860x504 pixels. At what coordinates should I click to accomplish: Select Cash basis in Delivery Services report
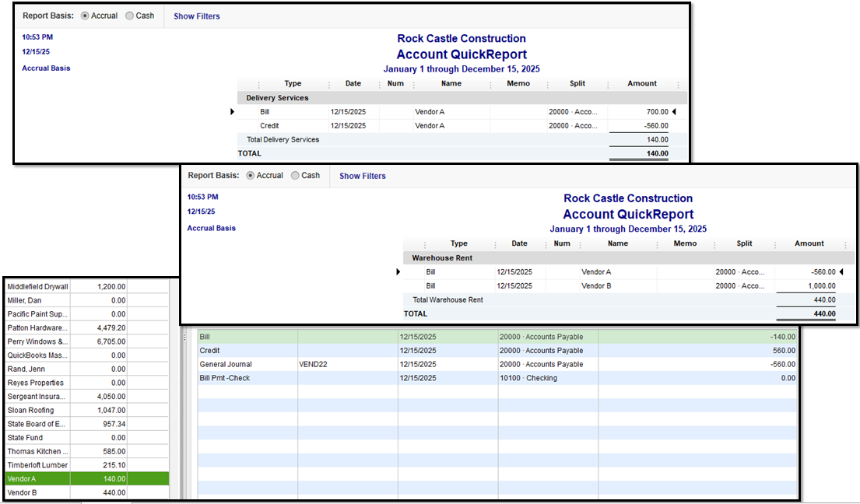point(129,16)
